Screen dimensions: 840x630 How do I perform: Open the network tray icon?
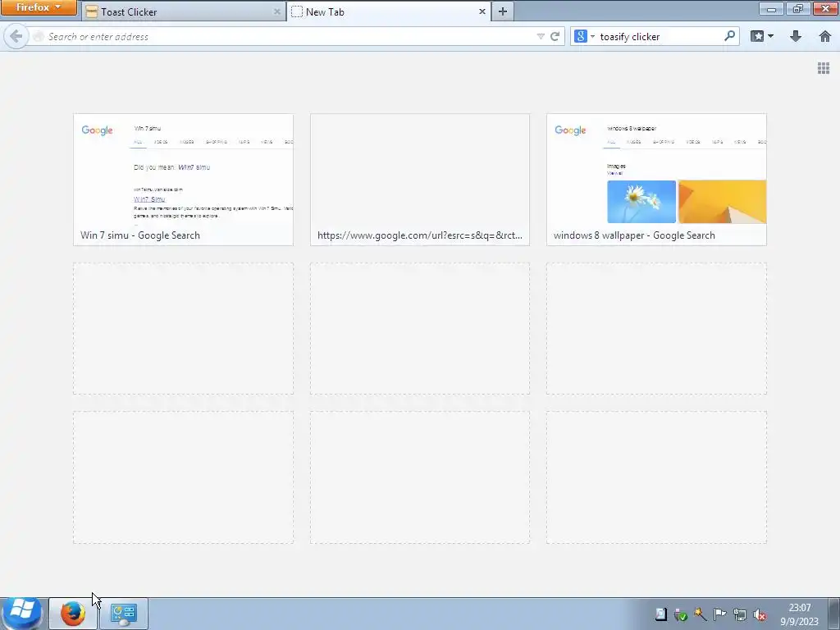[x=739, y=615]
